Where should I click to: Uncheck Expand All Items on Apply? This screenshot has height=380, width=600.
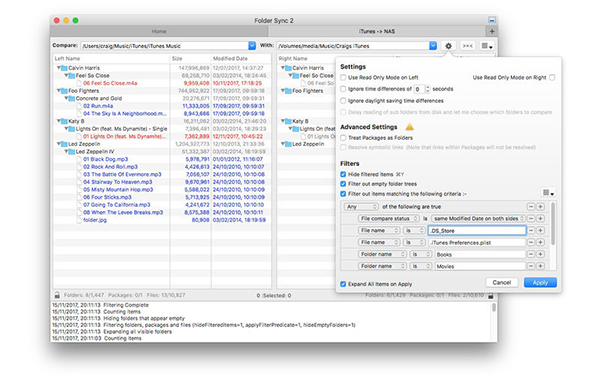343,284
